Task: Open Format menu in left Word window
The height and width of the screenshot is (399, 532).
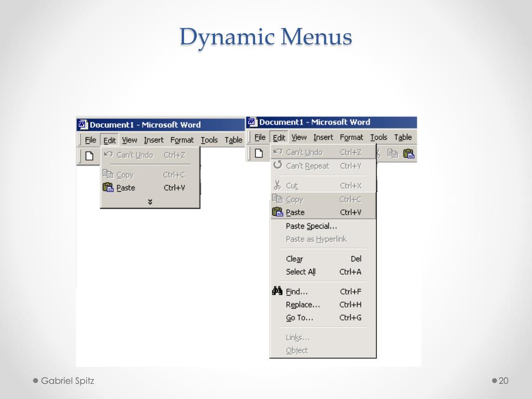Action: click(x=182, y=140)
